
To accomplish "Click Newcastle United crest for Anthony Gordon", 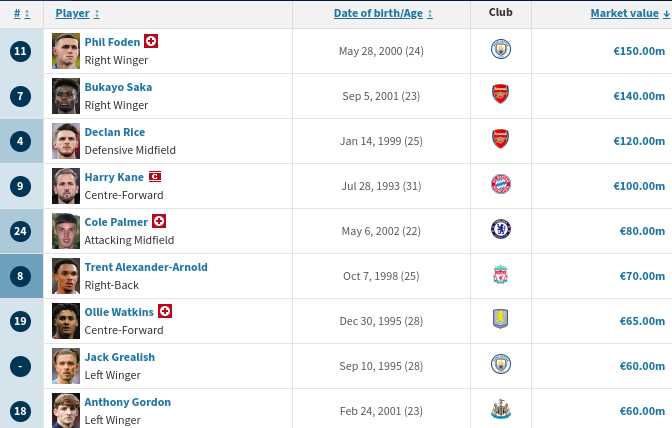I will (500, 410).
